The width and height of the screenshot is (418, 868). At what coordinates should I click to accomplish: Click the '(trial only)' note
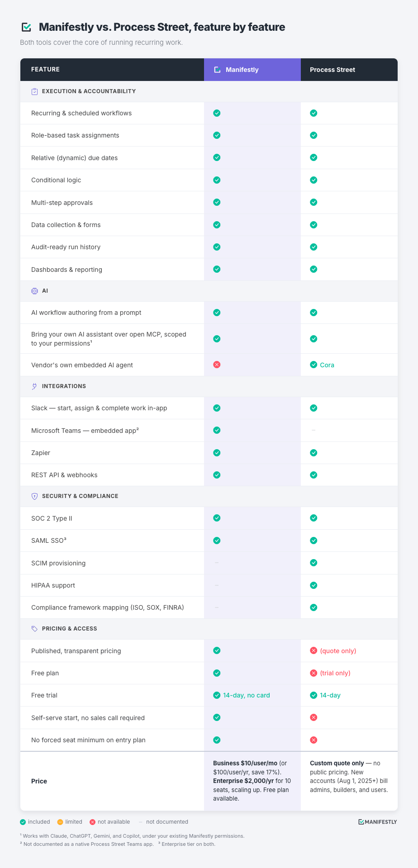click(335, 673)
